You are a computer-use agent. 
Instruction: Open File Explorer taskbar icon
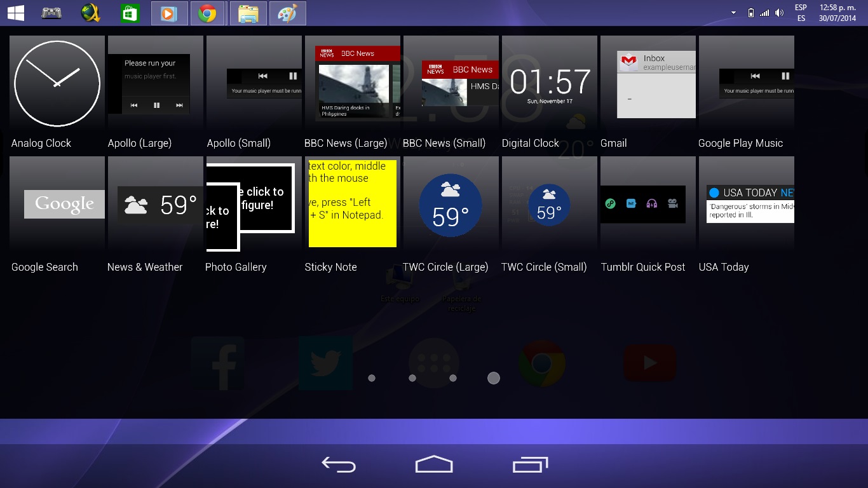click(248, 13)
